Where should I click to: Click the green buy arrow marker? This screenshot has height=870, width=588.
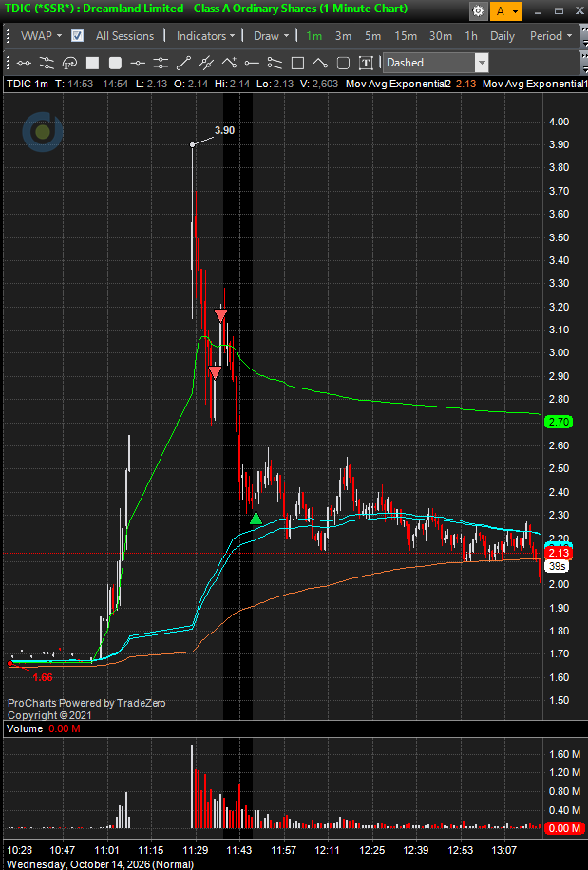coord(256,519)
